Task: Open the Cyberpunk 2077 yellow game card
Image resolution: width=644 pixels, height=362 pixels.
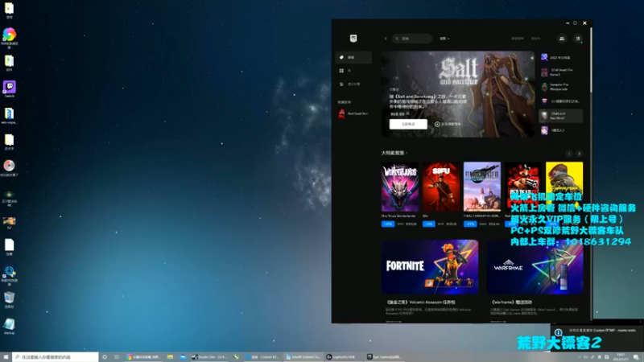Action: click(564, 187)
